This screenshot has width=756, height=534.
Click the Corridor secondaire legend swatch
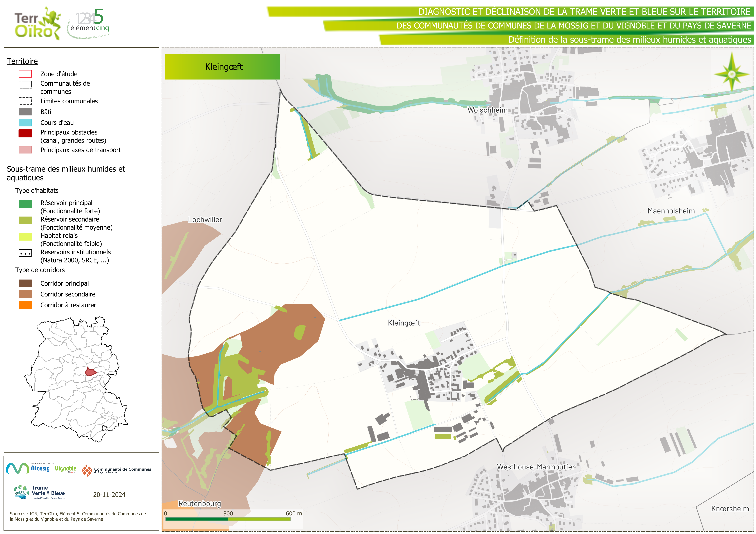[x=25, y=294]
